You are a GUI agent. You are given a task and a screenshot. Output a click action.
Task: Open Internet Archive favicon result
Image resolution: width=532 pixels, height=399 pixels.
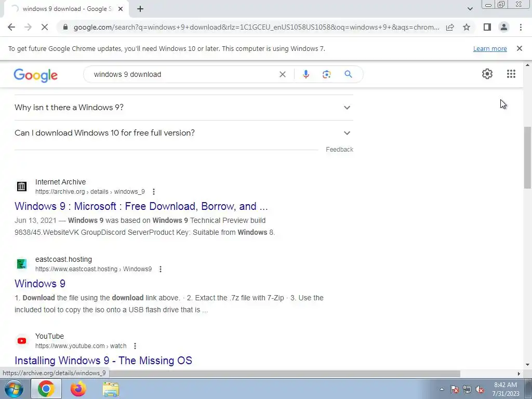(x=22, y=187)
